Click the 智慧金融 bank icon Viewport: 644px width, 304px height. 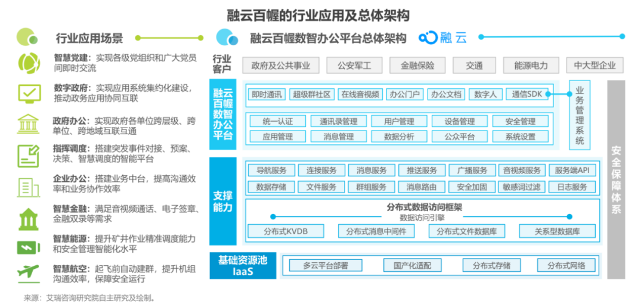pyautogui.click(x=29, y=219)
